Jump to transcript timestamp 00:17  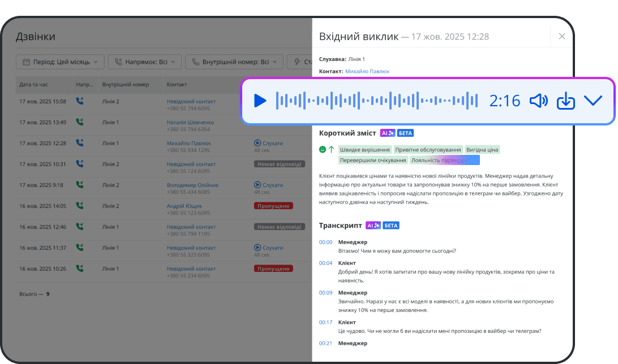325,322
